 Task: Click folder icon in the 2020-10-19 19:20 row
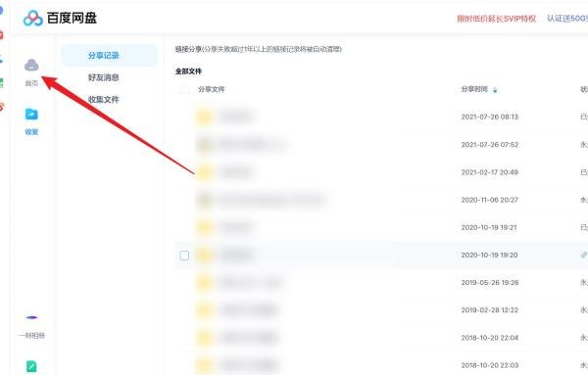205,256
